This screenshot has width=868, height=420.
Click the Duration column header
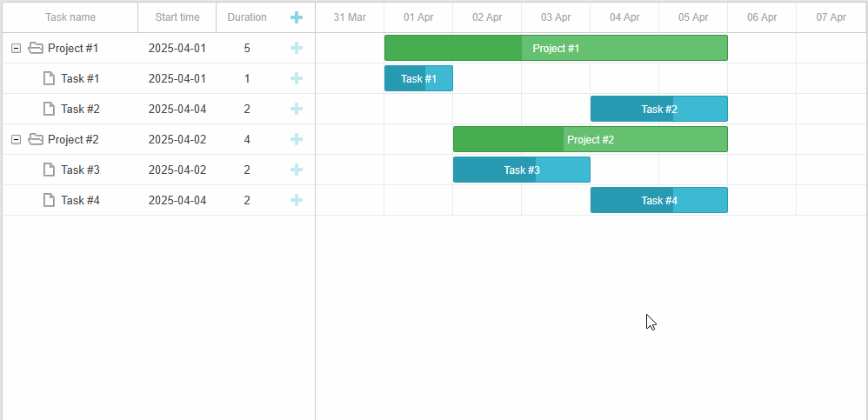tap(246, 17)
